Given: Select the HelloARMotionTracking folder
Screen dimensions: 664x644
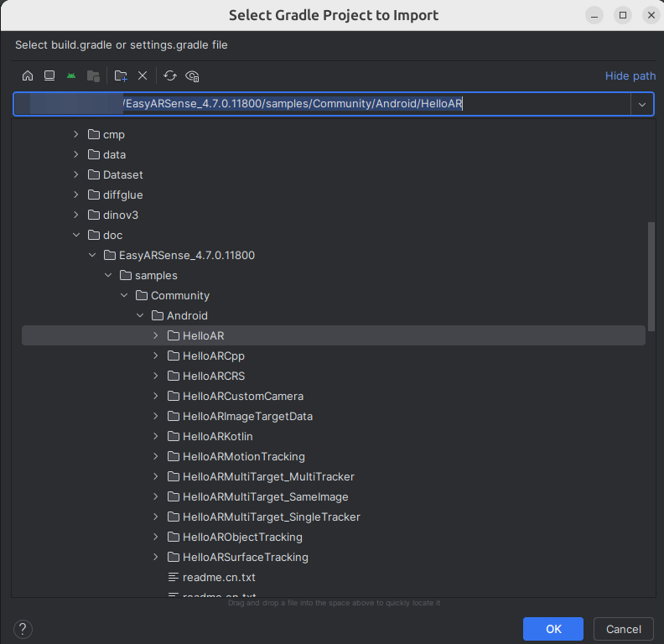Looking at the screenshot, I should coord(243,456).
